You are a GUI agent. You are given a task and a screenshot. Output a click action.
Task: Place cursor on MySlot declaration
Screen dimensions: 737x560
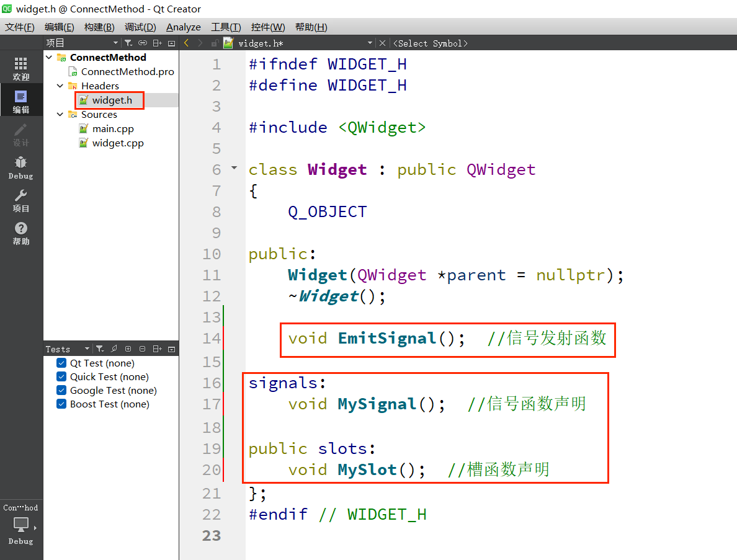coord(367,470)
